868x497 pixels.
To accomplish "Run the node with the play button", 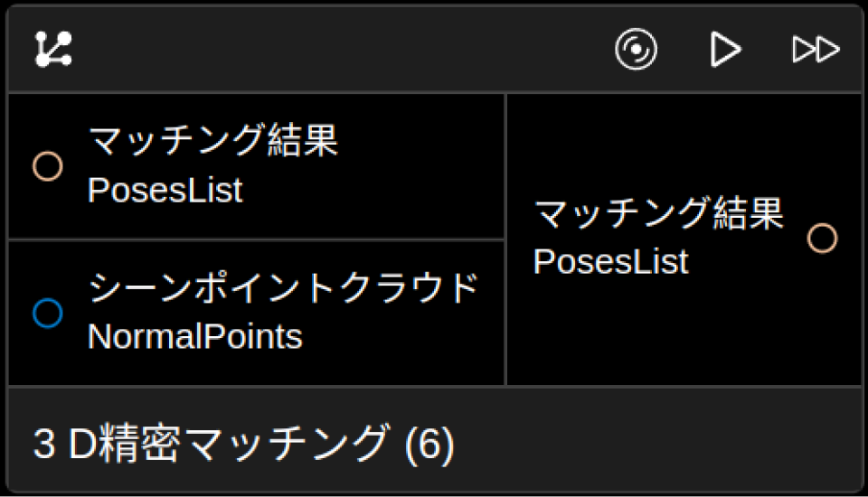I will 725,49.
